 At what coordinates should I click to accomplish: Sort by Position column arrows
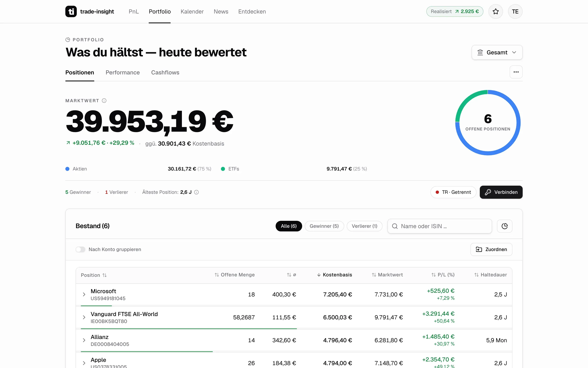click(x=105, y=275)
